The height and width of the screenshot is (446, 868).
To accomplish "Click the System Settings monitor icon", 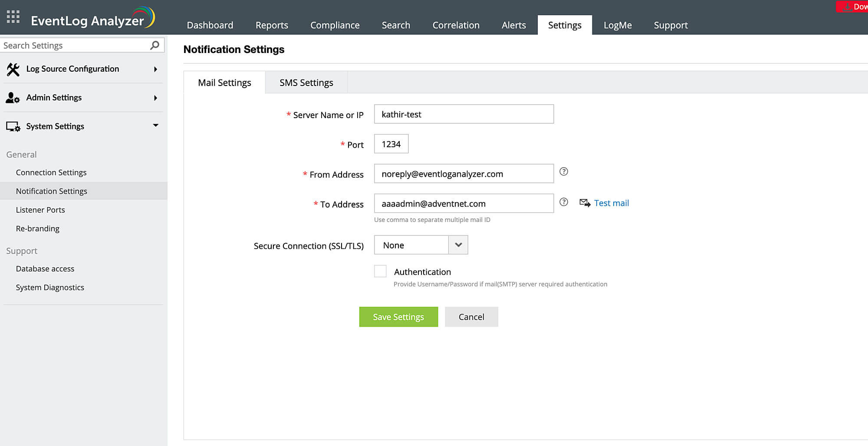I will (x=13, y=126).
